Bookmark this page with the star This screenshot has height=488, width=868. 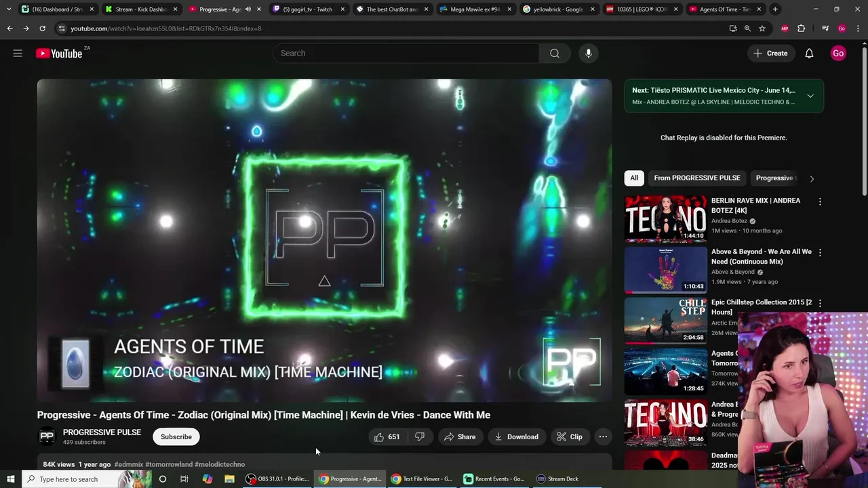(x=762, y=28)
